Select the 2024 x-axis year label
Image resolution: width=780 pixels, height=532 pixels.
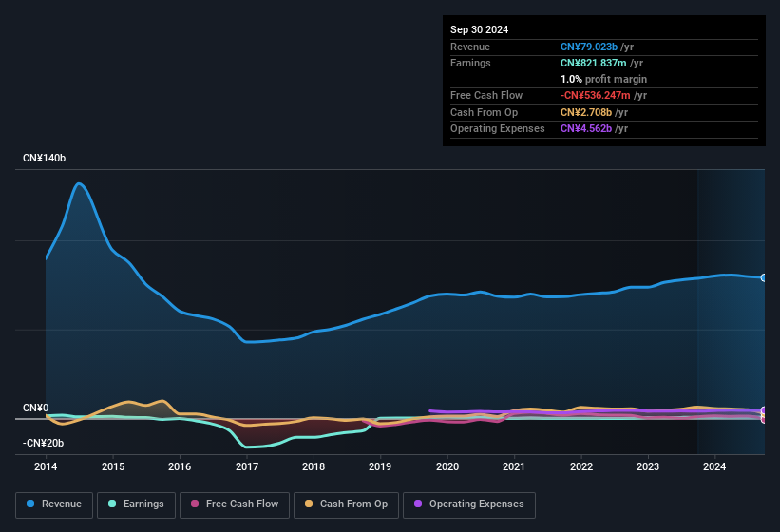(714, 466)
